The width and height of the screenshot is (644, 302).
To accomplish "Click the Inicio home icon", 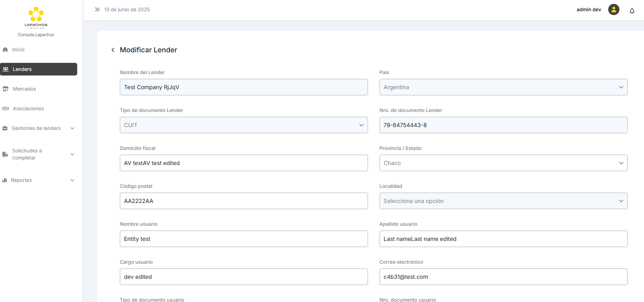I will (x=5, y=50).
